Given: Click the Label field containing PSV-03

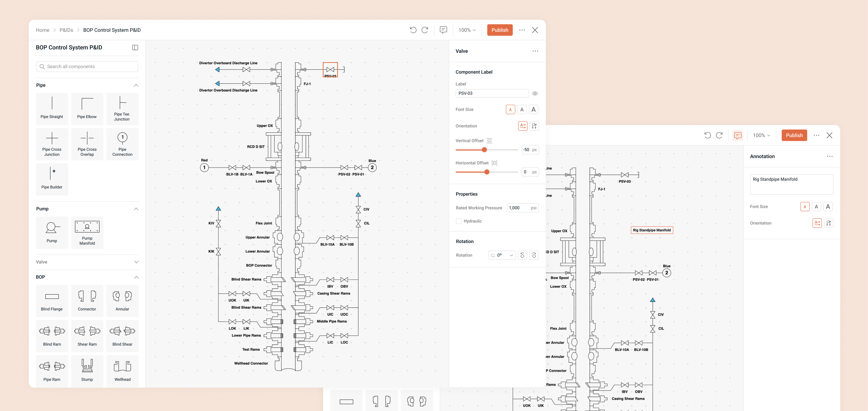Looking at the screenshot, I should (x=492, y=93).
